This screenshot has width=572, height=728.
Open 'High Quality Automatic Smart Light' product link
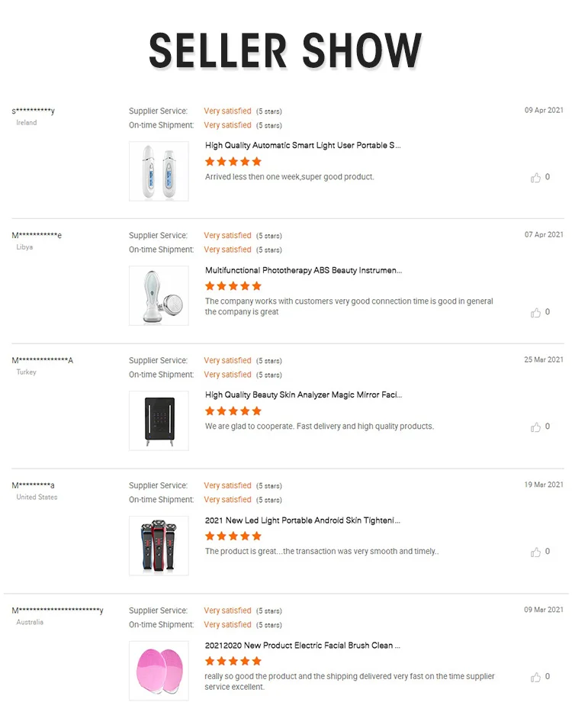coord(303,145)
